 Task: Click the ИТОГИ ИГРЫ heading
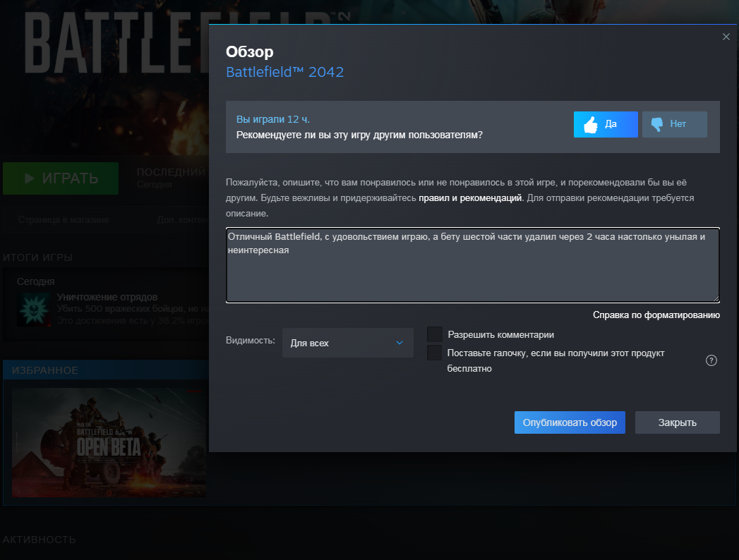pyautogui.click(x=37, y=257)
